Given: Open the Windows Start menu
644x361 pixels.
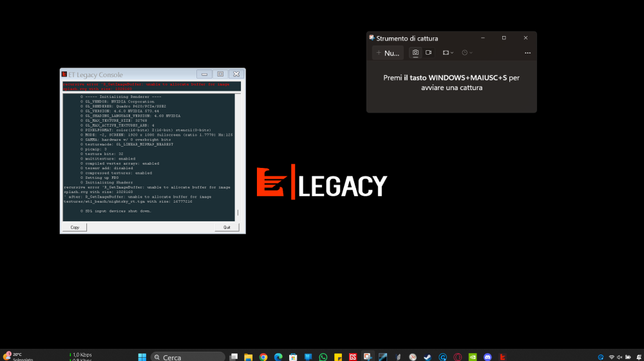Looking at the screenshot, I should point(142,357).
